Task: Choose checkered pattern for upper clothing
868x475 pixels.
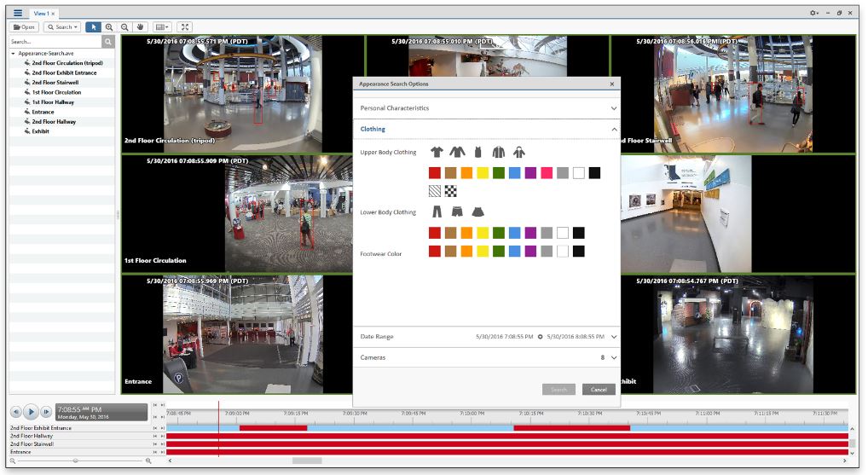Action: [451, 192]
